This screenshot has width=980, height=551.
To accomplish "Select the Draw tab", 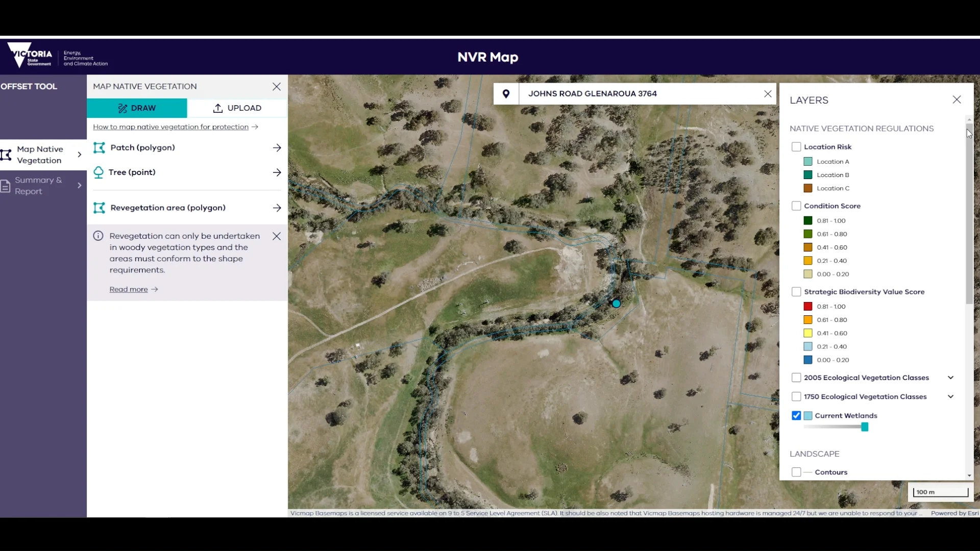I will pyautogui.click(x=137, y=108).
